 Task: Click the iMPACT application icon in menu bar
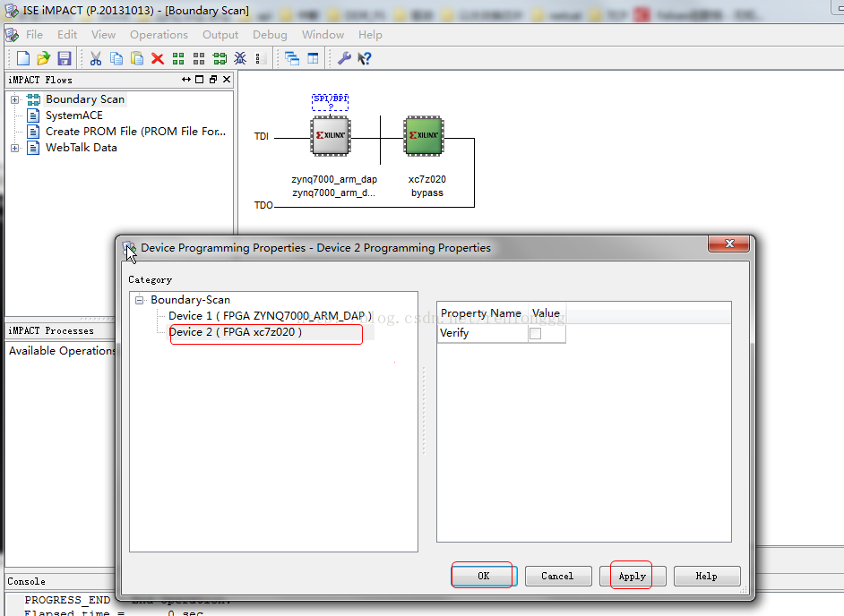[x=12, y=35]
